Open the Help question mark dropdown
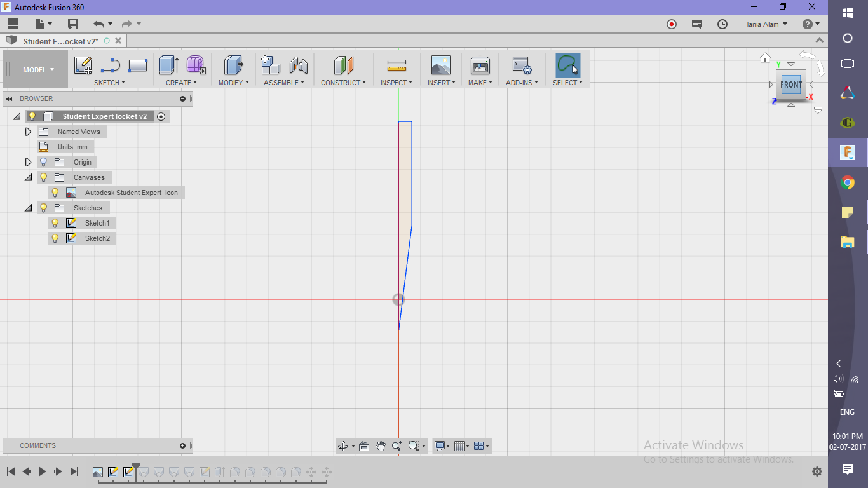This screenshot has height=488, width=868. pyautogui.click(x=811, y=24)
